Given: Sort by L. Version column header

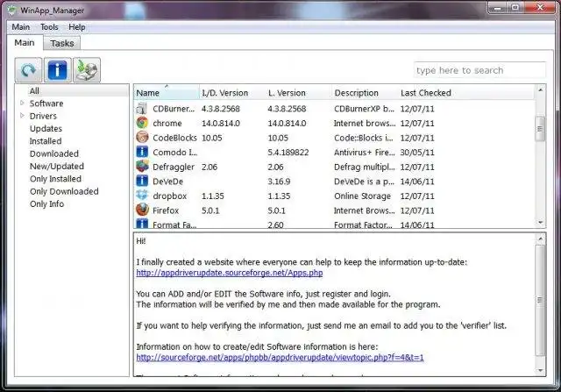Looking at the screenshot, I should [x=299, y=93].
